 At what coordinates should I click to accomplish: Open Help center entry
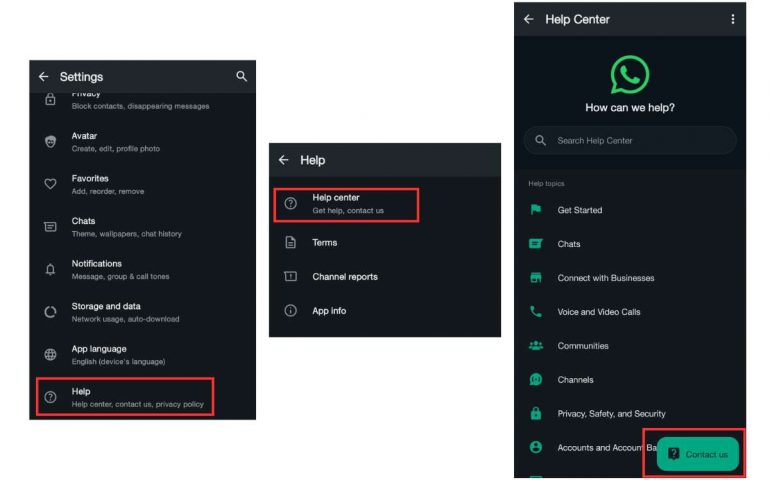pos(346,205)
